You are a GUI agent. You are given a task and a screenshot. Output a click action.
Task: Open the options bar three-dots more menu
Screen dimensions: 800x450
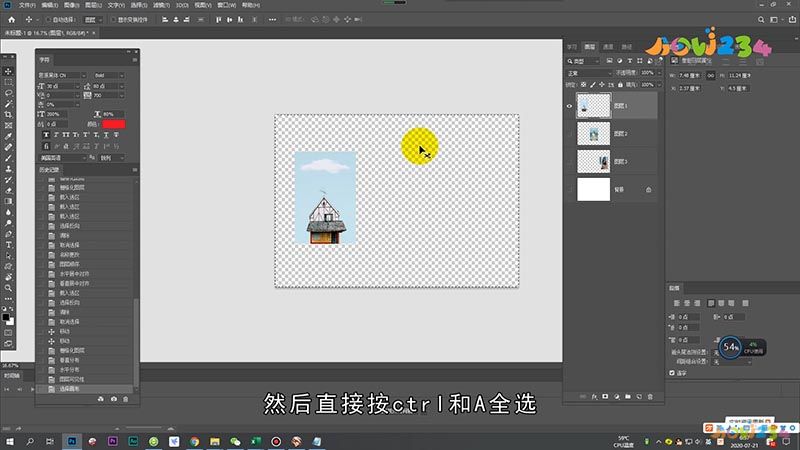click(272, 19)
